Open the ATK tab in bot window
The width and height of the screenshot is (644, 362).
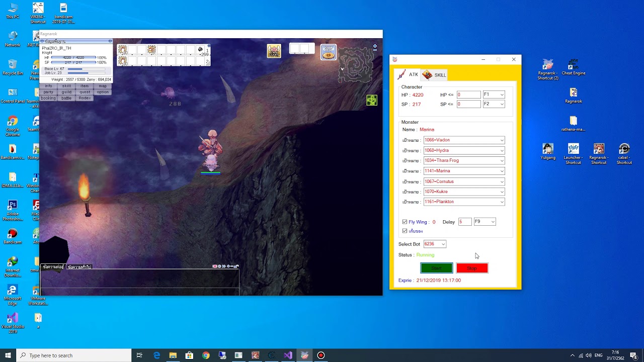[x=408, y=75]
